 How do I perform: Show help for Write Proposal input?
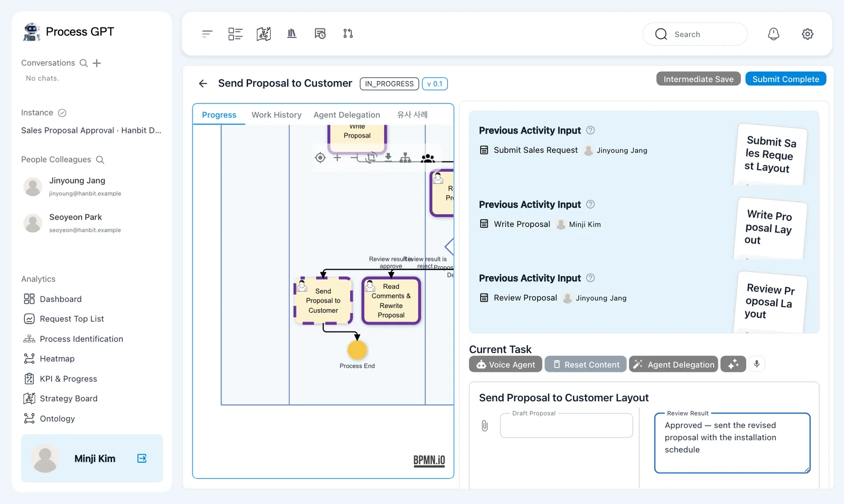coord(591,204)
